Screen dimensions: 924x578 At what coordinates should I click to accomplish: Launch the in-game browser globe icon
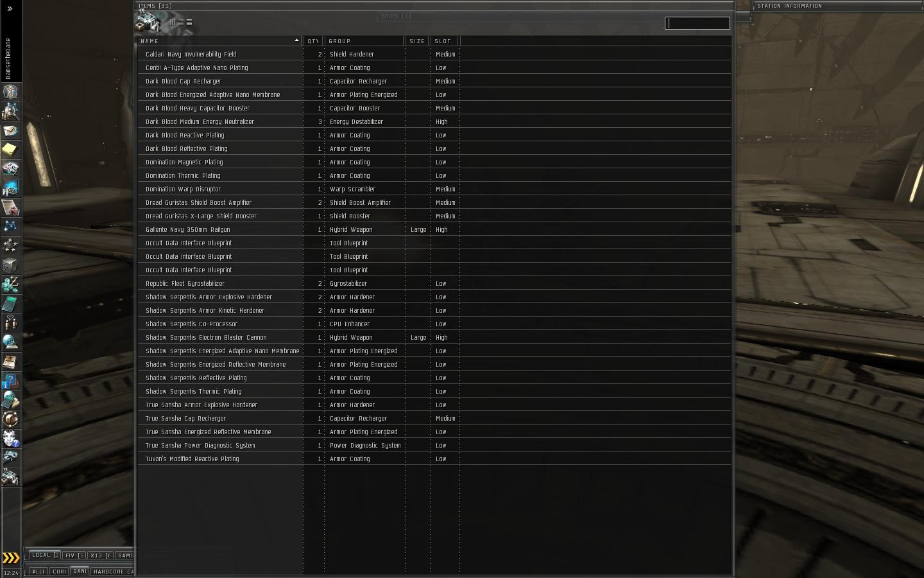point(11,342)
